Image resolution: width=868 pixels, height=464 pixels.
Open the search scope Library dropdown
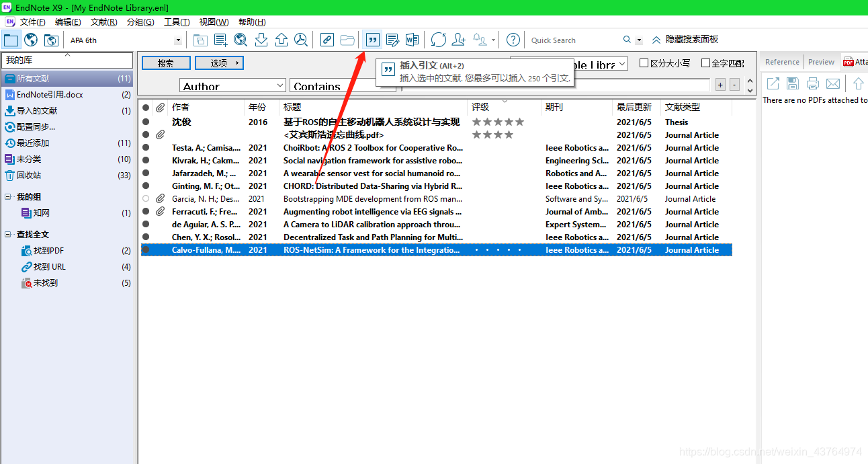623,65
